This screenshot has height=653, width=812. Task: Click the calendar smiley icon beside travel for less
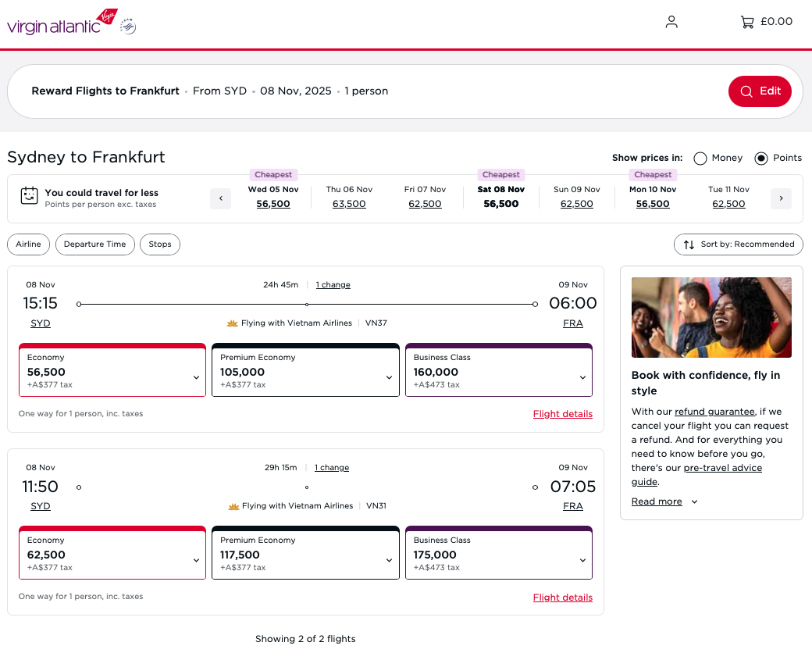pos(29,195)
